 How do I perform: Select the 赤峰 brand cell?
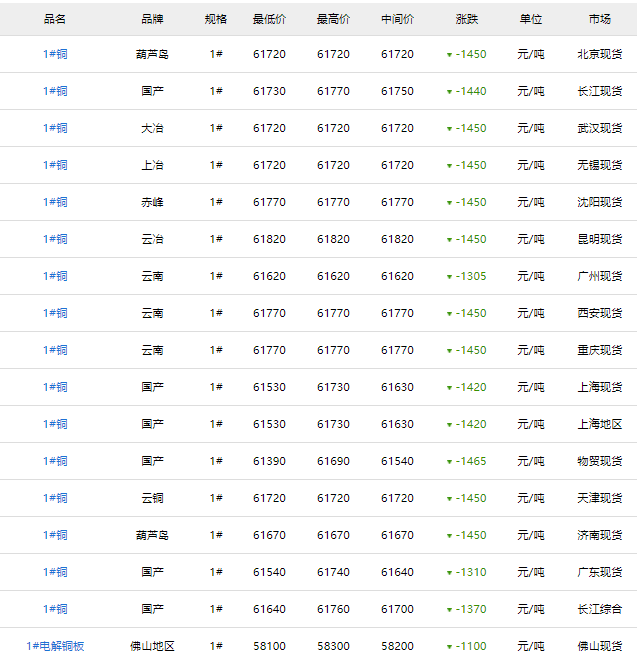tap(152, 202)
